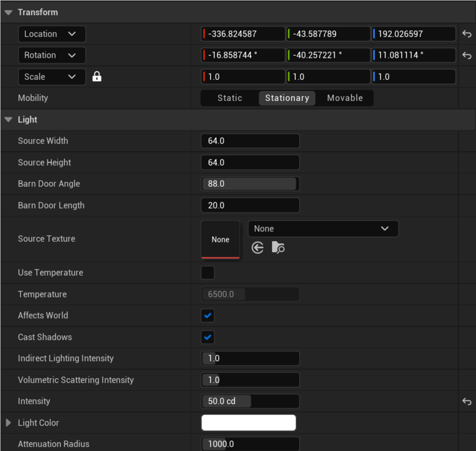This screenshot has height=451, width=476.
Task: Set Mobility to Movable
Action: coord(345,98)
